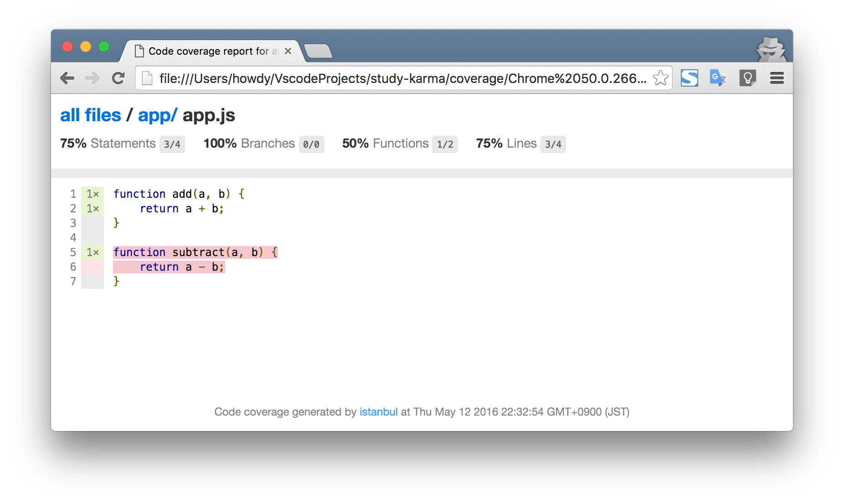Screen dimensions: 844x504
Task: Close the Code coverage report tab
Action: click(x=288, y=51)
